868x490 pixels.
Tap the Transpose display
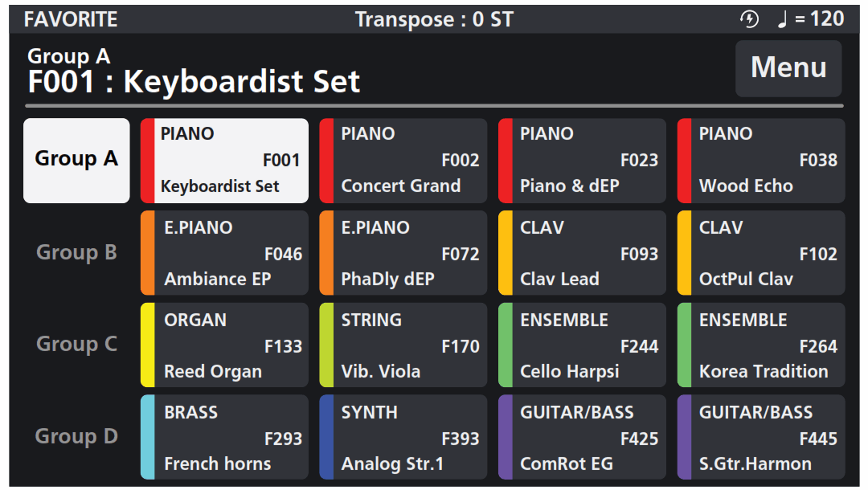[435, 18]
